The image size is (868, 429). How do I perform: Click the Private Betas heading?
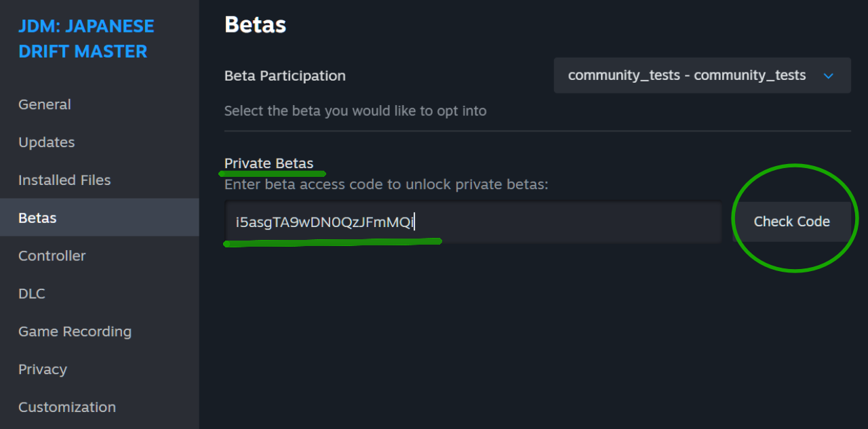click(269, 163)
